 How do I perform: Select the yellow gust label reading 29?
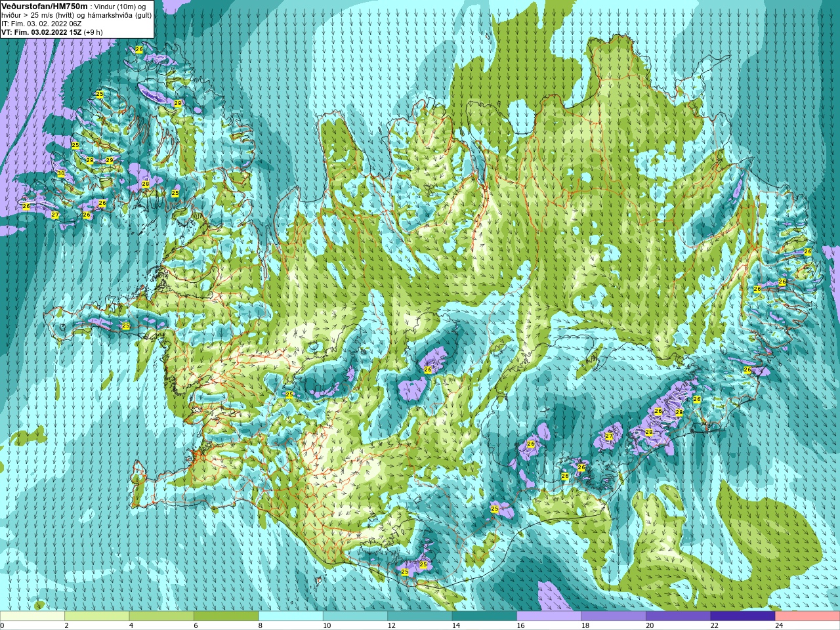[110, 160]
